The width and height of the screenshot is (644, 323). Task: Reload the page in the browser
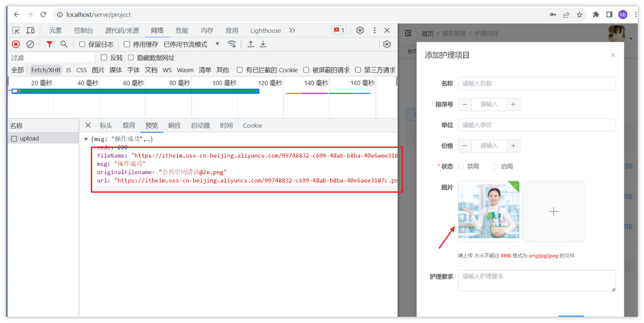[43, 15]
